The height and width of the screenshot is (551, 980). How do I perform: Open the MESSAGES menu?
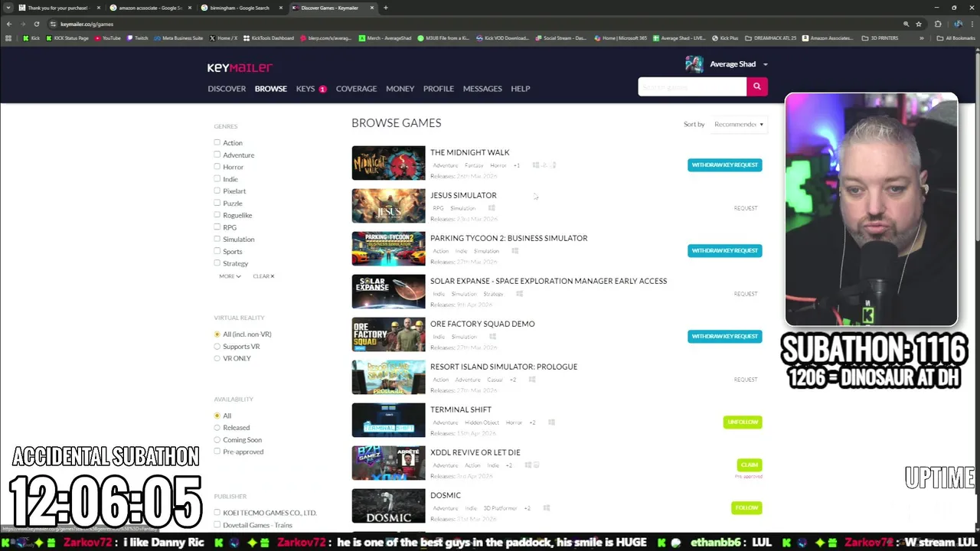(482, 89)
